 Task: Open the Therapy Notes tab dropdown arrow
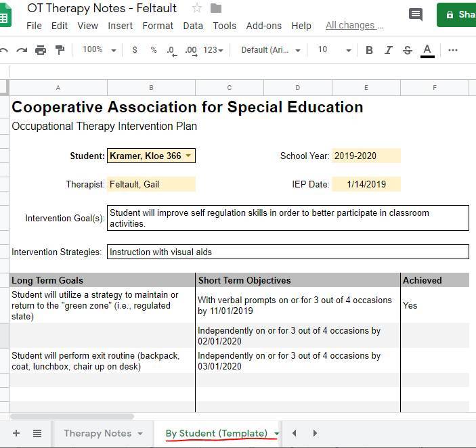tap(140, 433)
